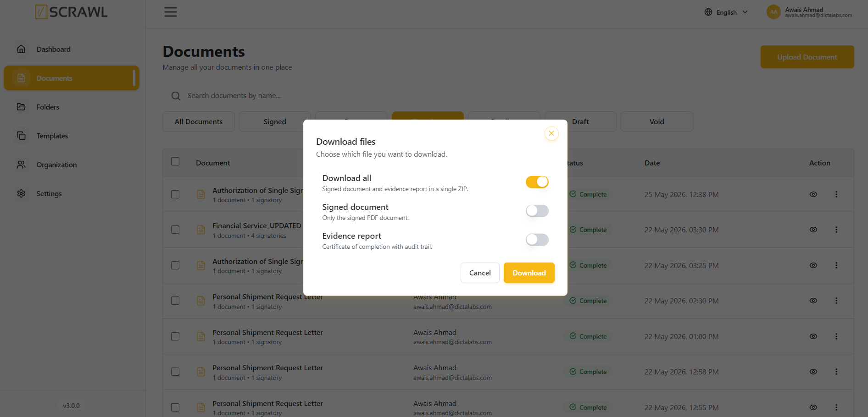Expand the English language dropdown

pos(727,12)
